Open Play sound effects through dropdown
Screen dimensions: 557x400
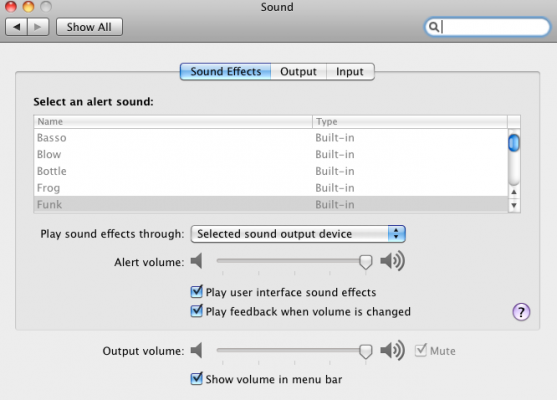[x=298, y=234]
